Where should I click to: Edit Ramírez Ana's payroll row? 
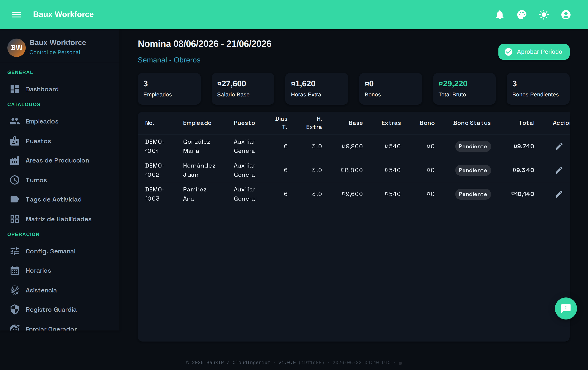[559, 194]
